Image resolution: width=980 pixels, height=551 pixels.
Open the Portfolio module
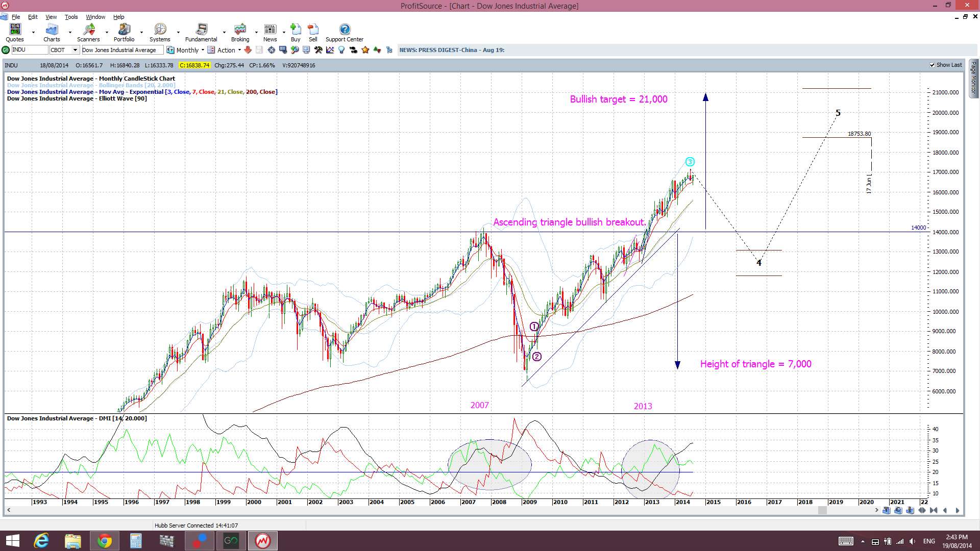click(124, 33)
